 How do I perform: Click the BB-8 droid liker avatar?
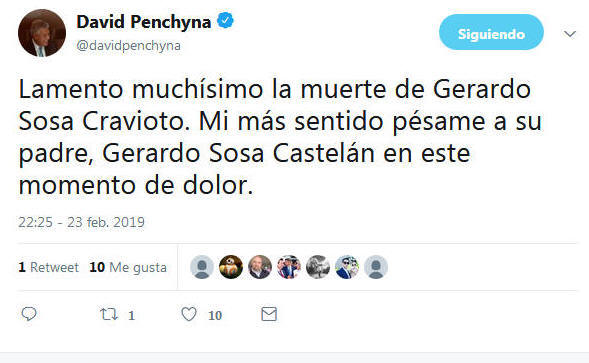pyautogui.click(x=231, y=267)
